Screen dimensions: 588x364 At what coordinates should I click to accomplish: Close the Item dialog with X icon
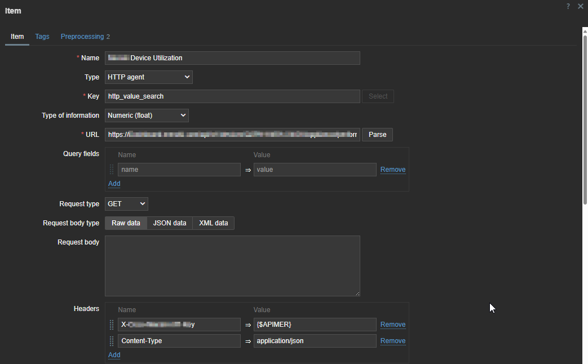coord(581,6)
